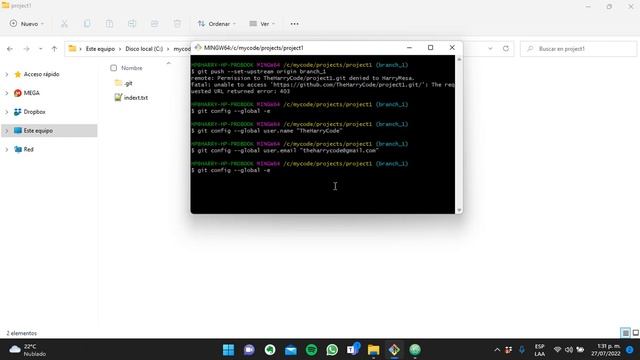Expand the Red network tree node
640x360 pixels.
[7, 149]
